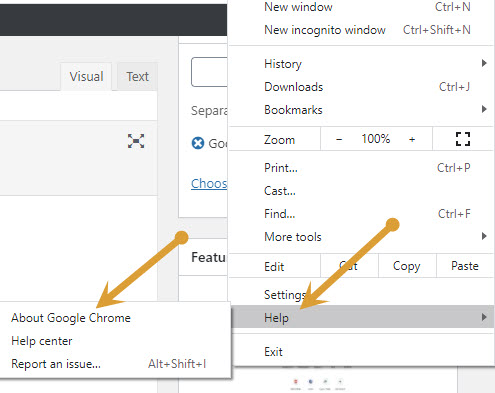This screenshot has width=495, height=393.
Task: Open New window from Chrome menu
Action: tap(361, 7)
